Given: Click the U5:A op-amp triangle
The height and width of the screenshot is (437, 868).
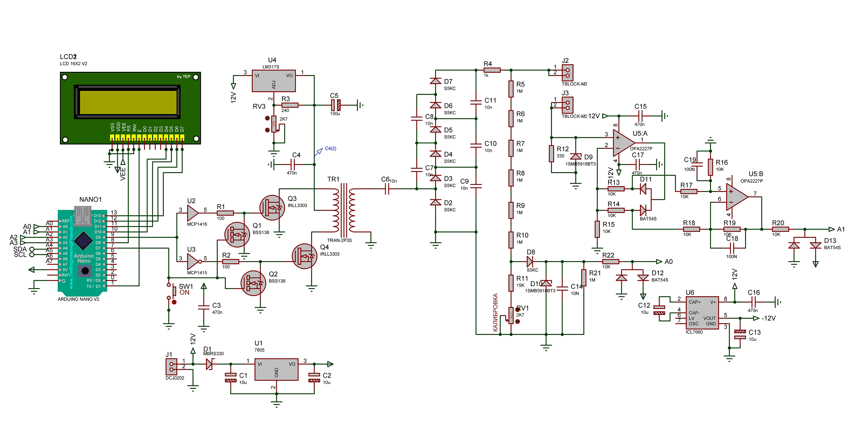Looking at the screenshot, I should tap(624, 143).
